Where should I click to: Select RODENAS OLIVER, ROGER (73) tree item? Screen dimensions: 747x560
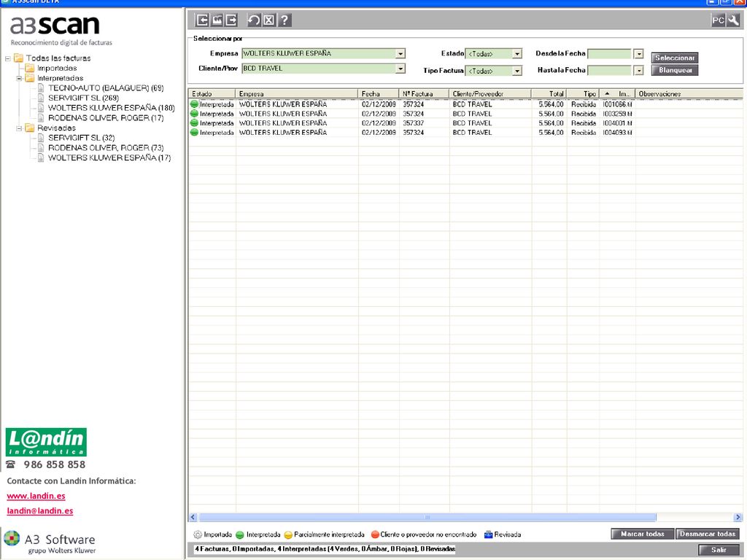click(x=106, y=148)
